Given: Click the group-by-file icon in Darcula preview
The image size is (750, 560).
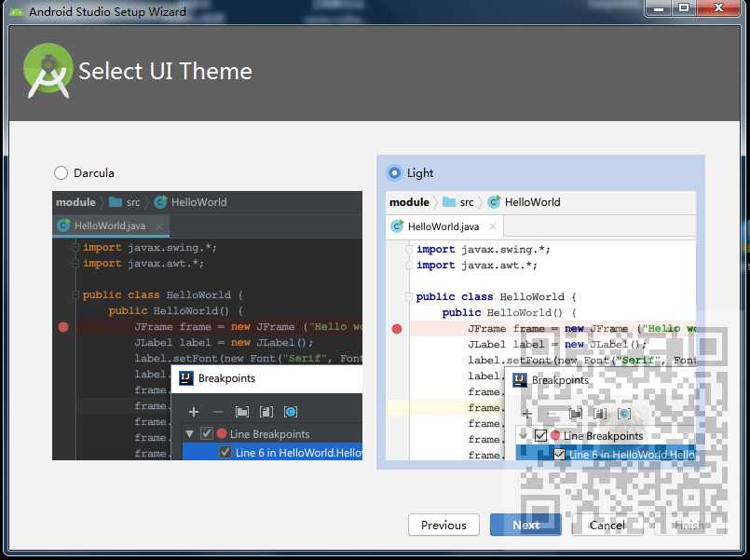Looking at the screenshot, I should coord(266,412).
